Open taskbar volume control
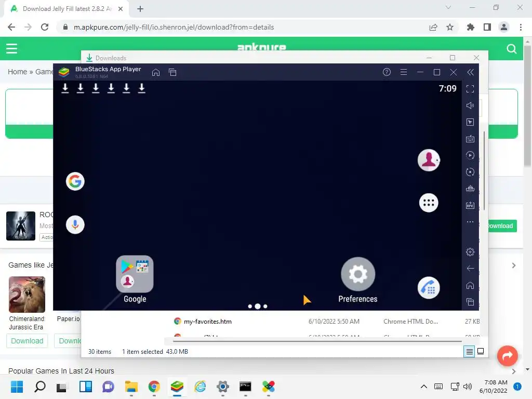Viewport: 532px width, 399px height. coord(468,387)
